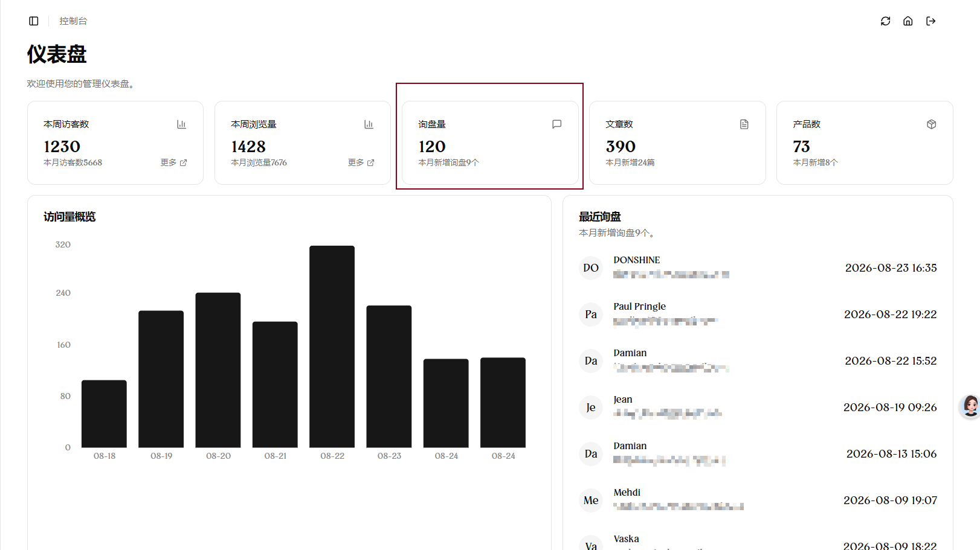Click the 仪表盘 page heading
This screenshot has height=550, width=980.
click(57, 54)
